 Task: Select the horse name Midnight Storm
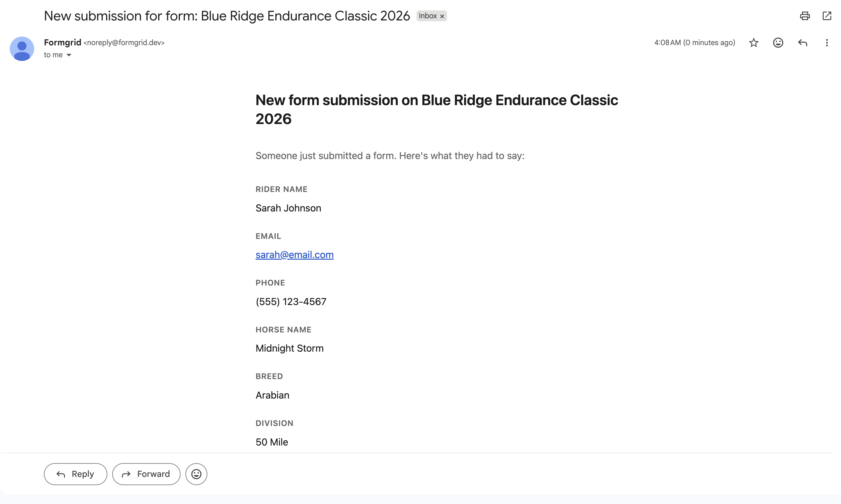(289, 348)
